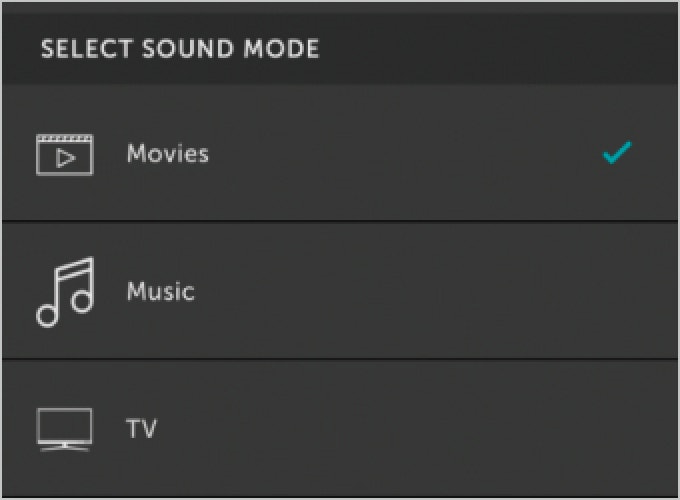Tap the lower-left note head of Music icon
Viewport: 680px width, 500px height.
coord(47,316)
